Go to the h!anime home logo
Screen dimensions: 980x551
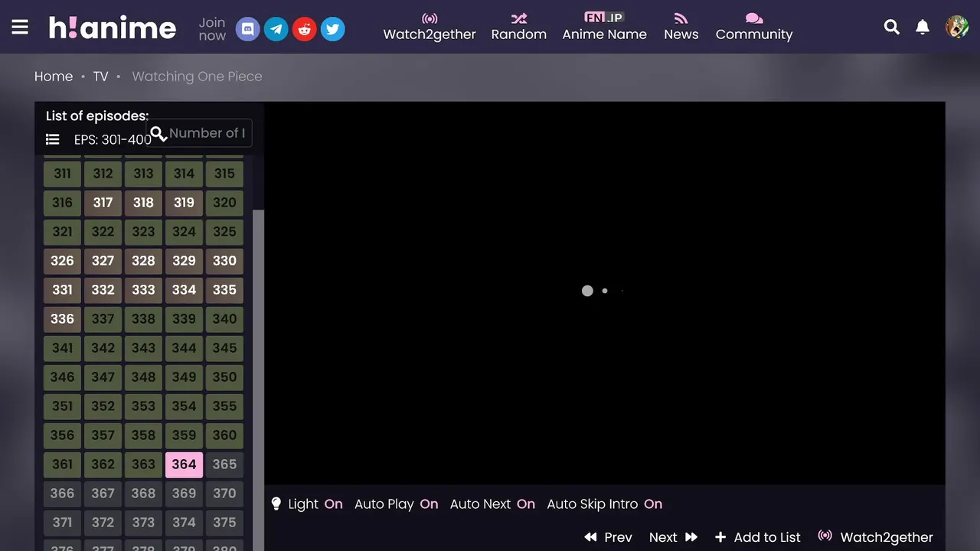(113, 28)
